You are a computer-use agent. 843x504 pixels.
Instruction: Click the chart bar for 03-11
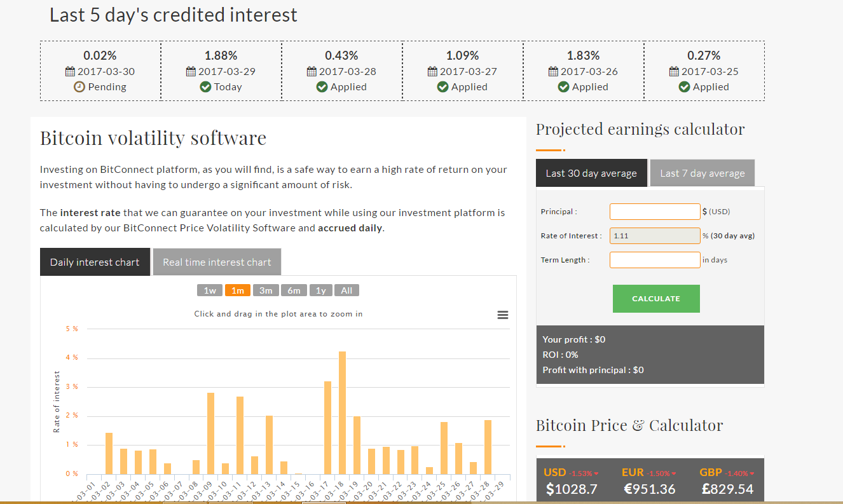240,435
